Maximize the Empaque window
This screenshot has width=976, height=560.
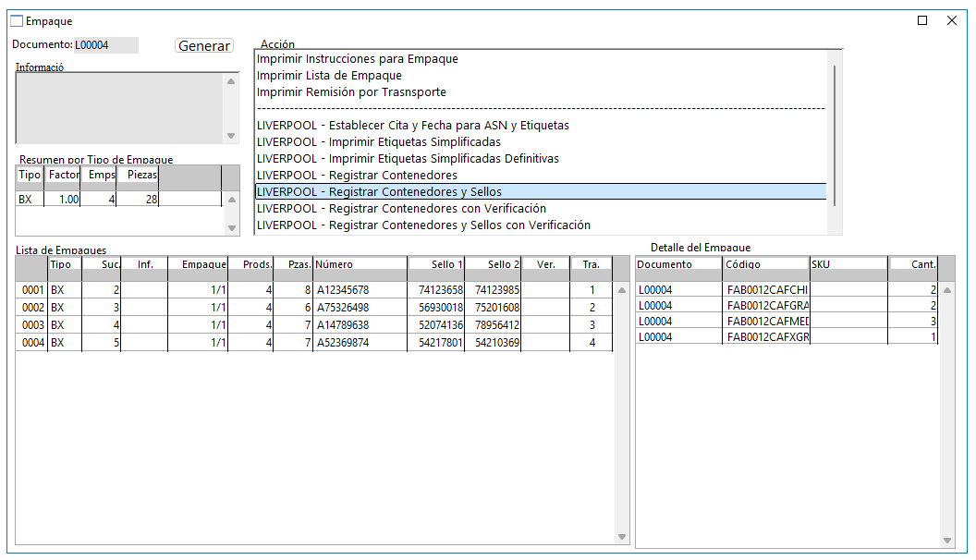click(x=922, y=20)
